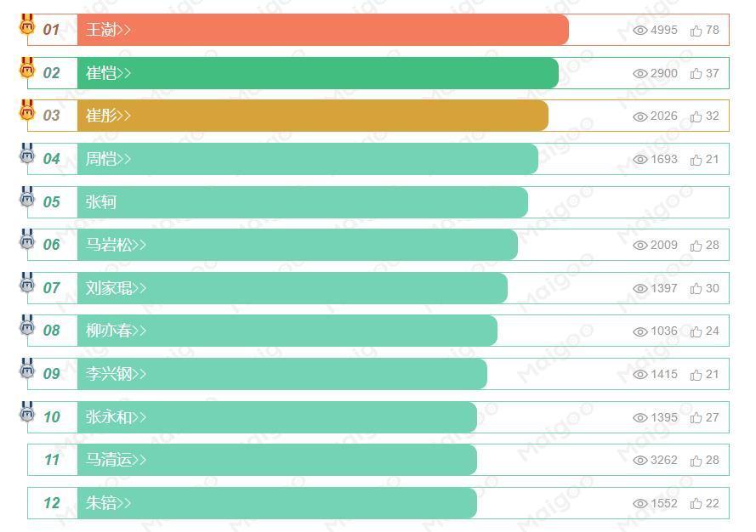Click the orange bar of the top entry
Screen dimensions: 756x532
tap(340, 31)
